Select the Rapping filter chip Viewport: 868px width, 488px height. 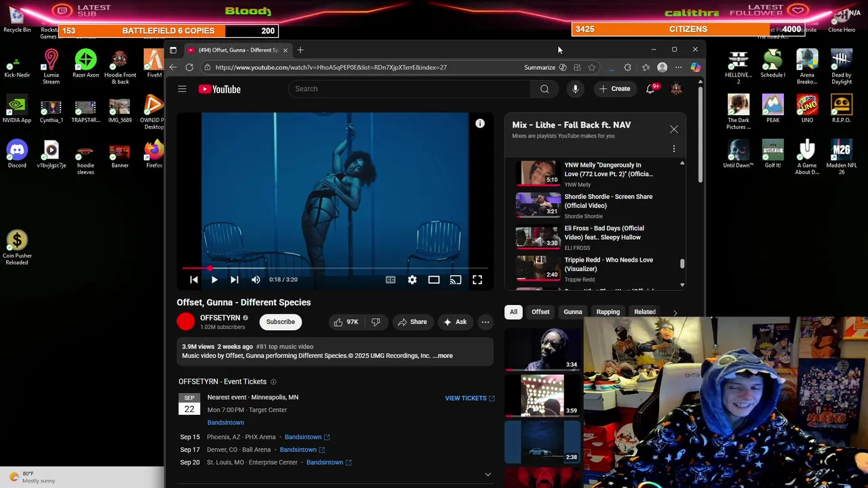click(608, 312)
